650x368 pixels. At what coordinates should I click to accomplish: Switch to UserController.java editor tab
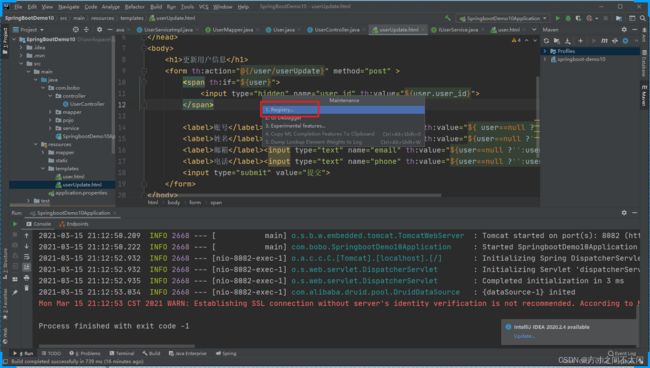pos(337,30)
